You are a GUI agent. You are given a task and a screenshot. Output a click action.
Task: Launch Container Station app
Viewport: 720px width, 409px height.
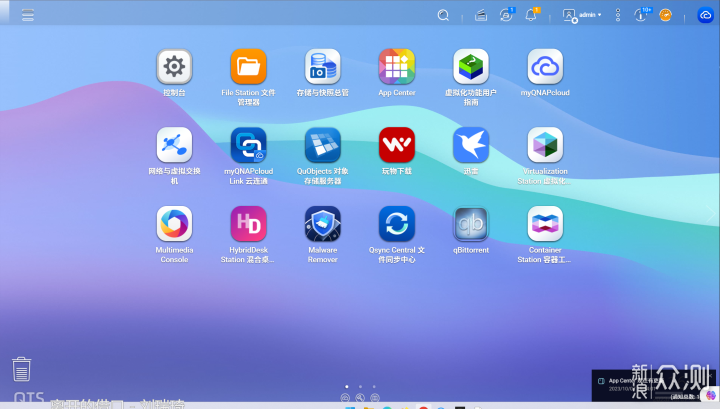[545, 224]
